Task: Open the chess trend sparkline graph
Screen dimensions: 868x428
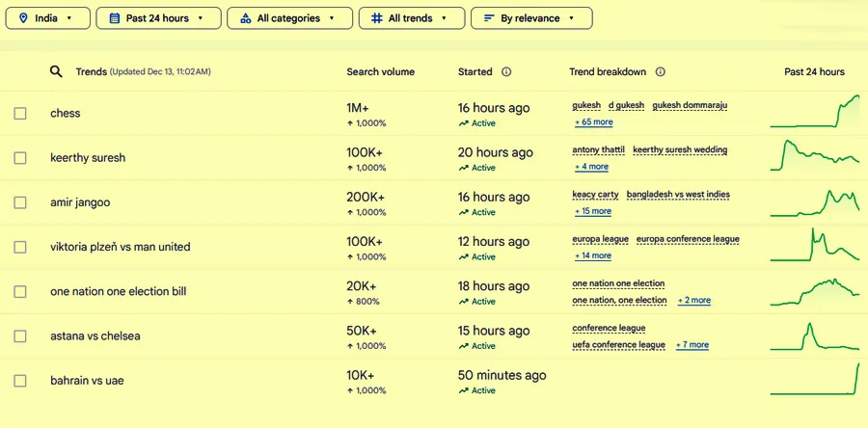Action: click(814, 112)
